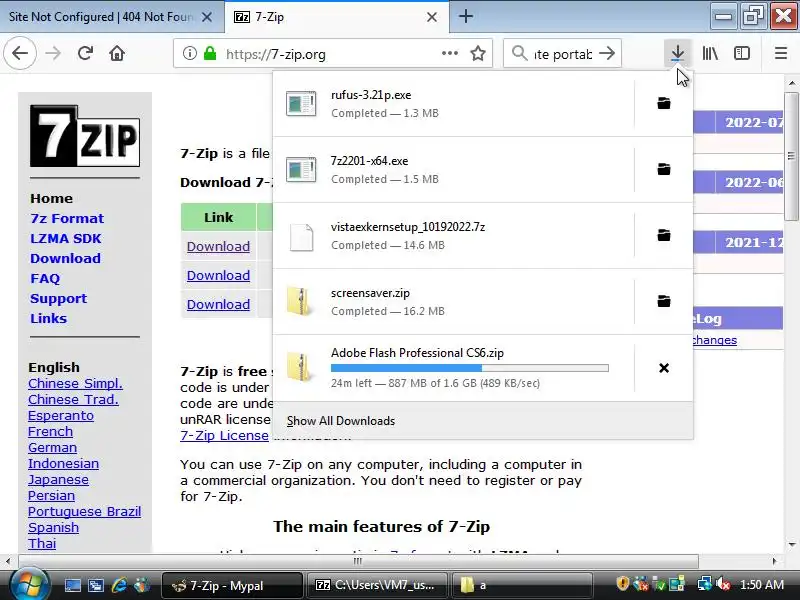Switch language to Thai
The width and height of the screenshot is (800, 600).
pos(42,543)
